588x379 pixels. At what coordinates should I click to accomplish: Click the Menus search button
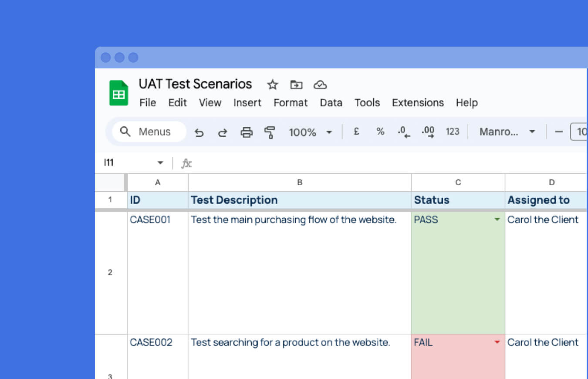[x=148, y=132]
